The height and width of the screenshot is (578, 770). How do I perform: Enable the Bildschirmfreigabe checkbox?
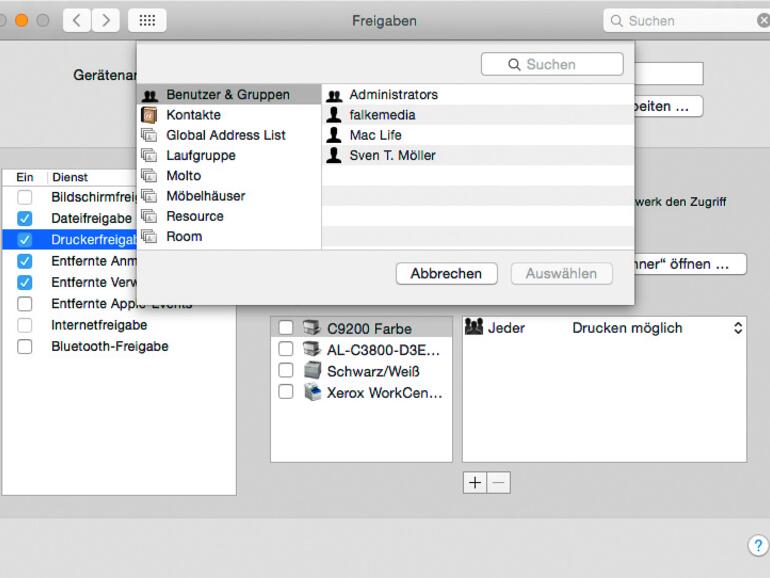[x=25, y=197]
